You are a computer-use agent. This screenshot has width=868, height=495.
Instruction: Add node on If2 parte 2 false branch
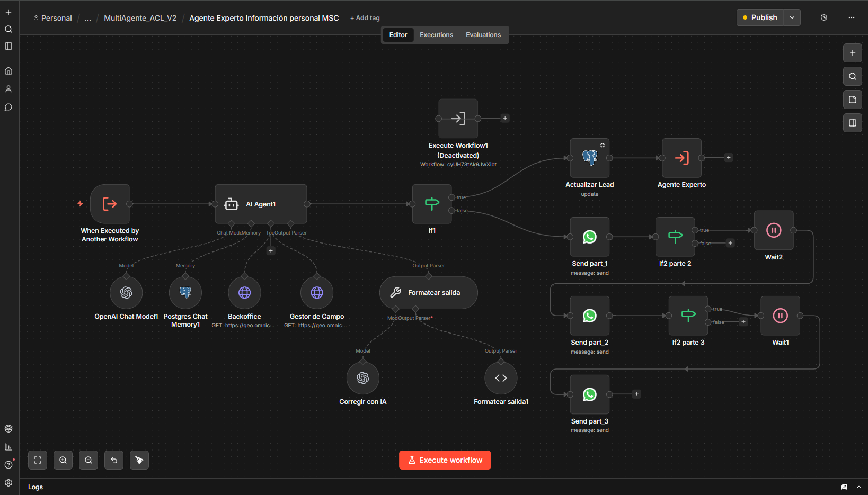[x=730, y=243]
